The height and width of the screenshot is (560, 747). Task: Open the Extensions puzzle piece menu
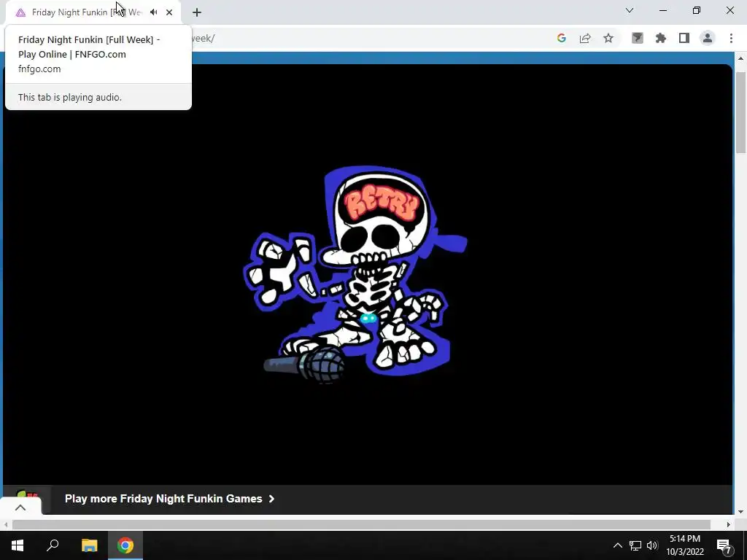click(x=661, y=38)
